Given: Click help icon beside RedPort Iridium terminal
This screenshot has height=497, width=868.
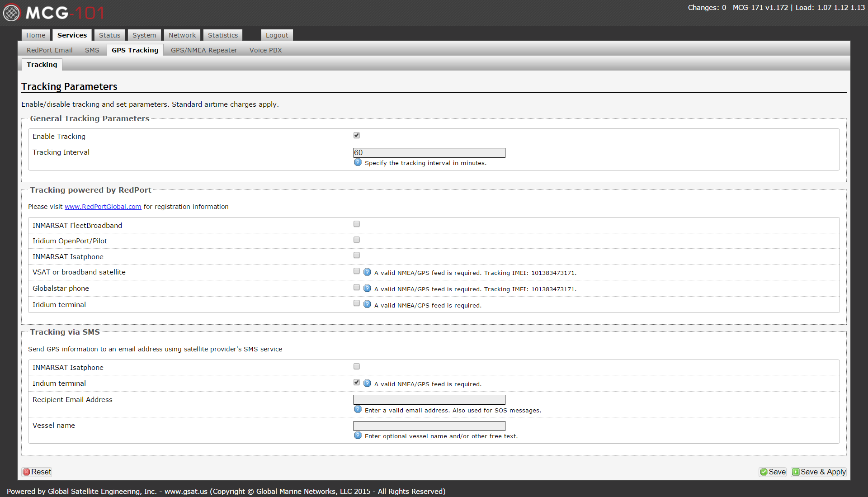Looking at the screenshot, I should [367, 304].
